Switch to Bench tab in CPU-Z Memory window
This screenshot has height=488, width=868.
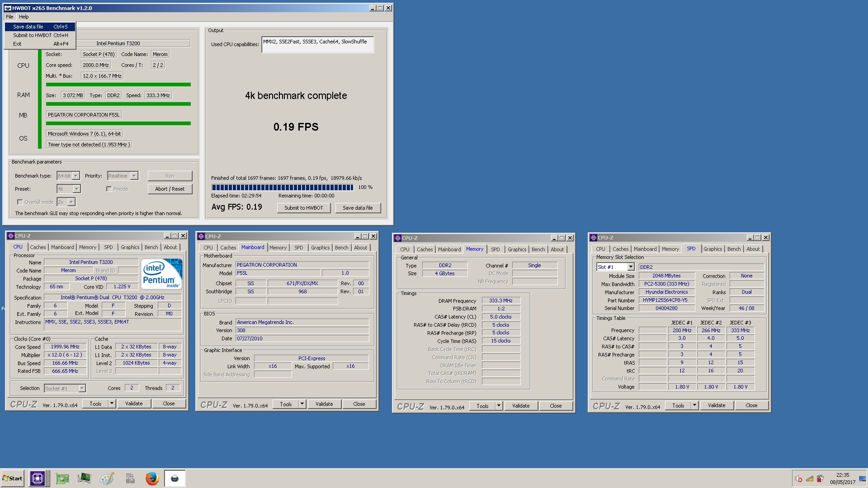click(538, 249)
